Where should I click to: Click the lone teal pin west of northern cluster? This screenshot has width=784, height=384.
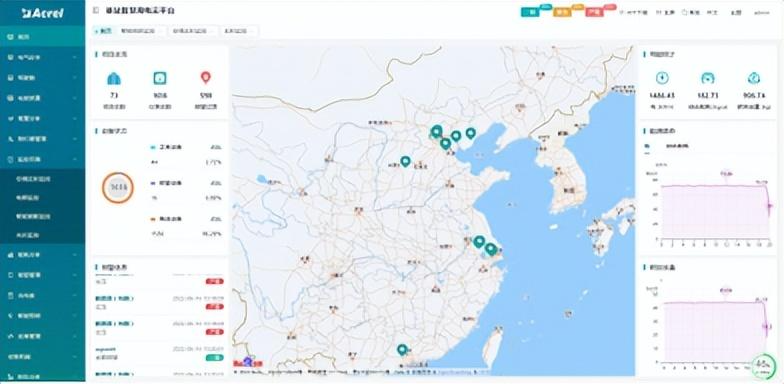406,162
